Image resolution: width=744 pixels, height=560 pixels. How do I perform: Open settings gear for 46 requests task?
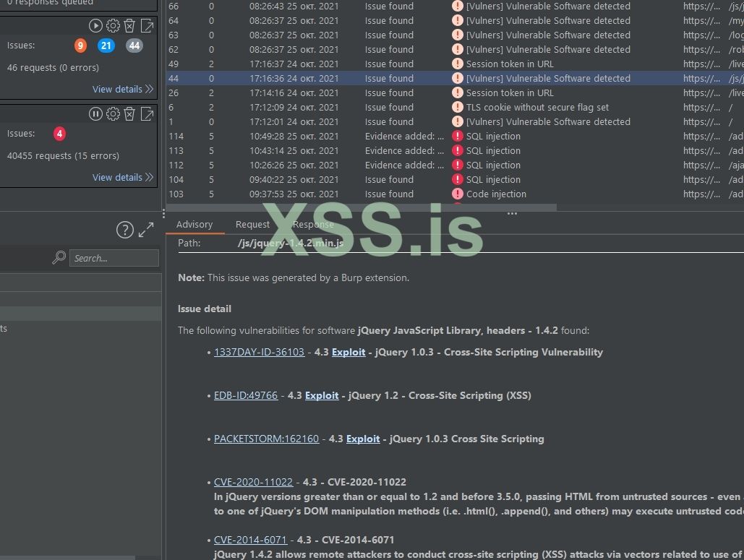tap(113, 25)
